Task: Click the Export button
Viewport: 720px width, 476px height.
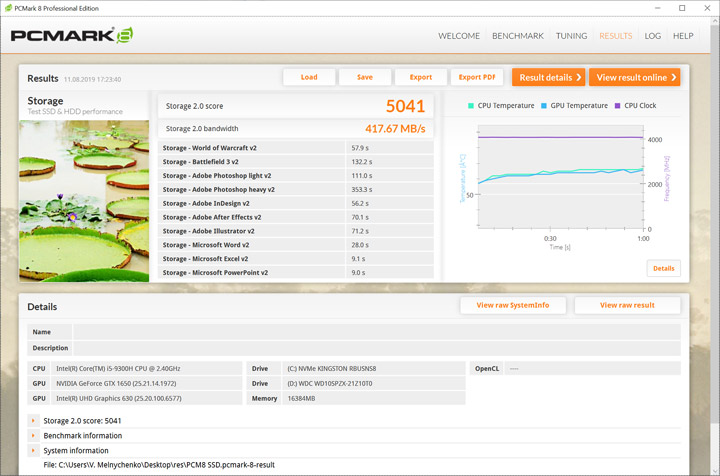Action: 421,77
